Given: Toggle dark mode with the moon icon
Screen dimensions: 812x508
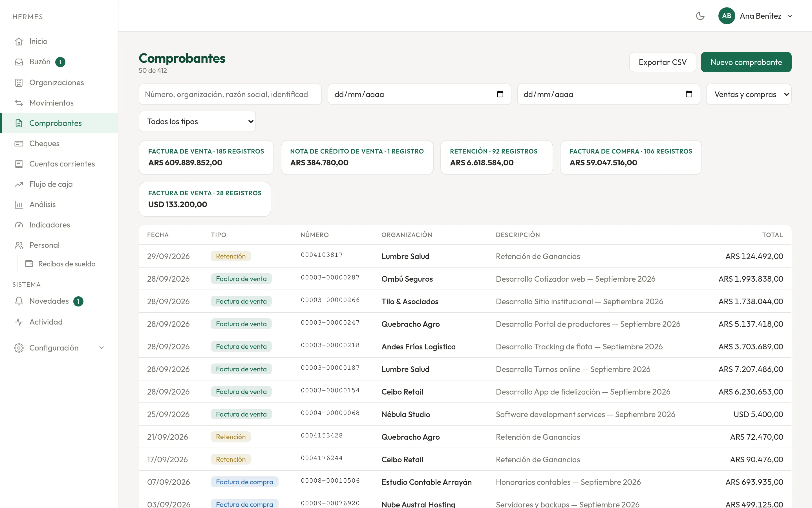Looking at the screenshot, I should (x=700, y=16).
